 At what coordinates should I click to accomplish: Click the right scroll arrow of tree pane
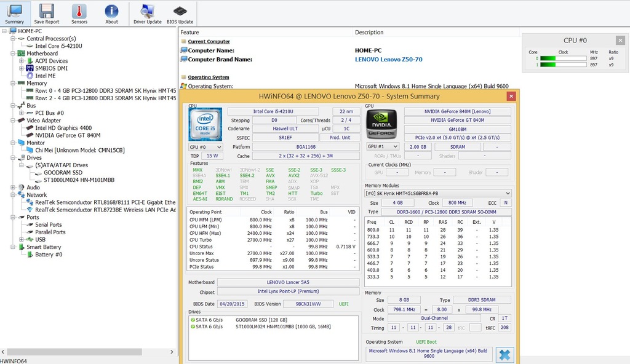[x=172, y=352]
